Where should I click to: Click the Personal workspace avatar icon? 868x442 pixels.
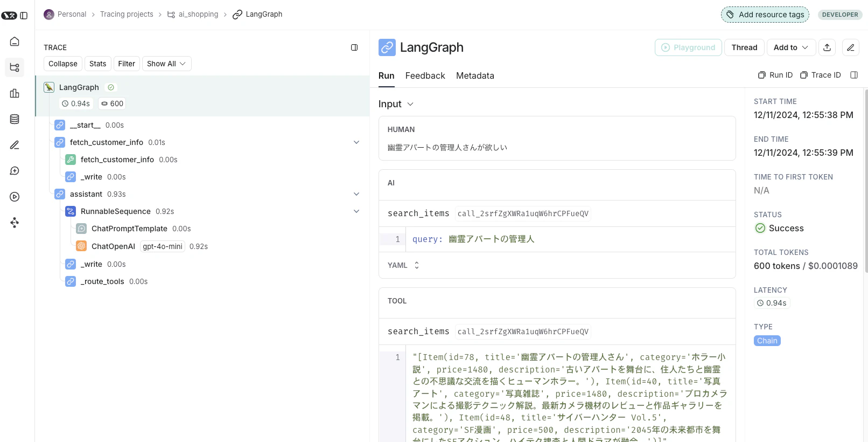click(49, 15)
